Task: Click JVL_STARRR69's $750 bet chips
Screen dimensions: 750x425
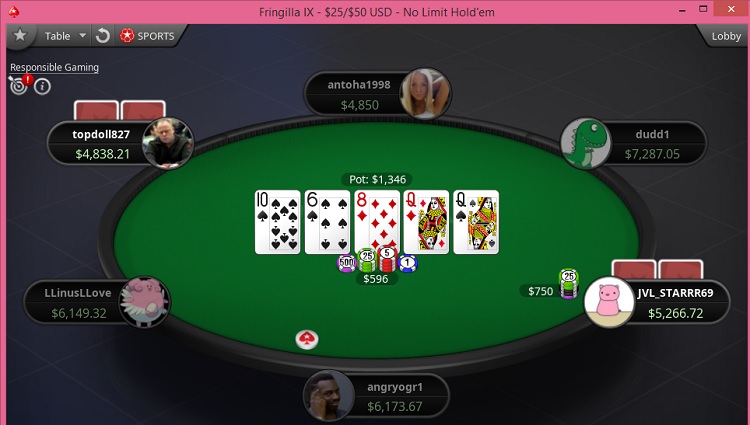Action: (x=568, y=284)
